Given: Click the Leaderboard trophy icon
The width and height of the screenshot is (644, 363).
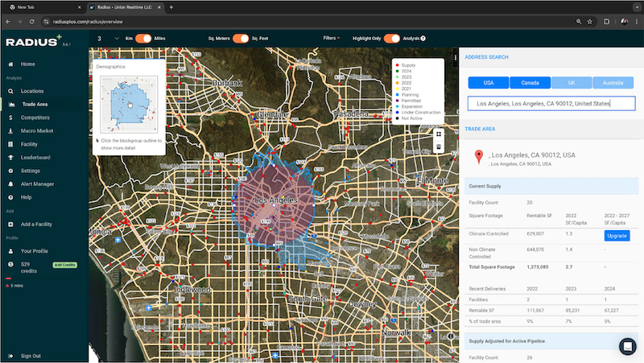Looking at the screenshot, I should 10,157.
